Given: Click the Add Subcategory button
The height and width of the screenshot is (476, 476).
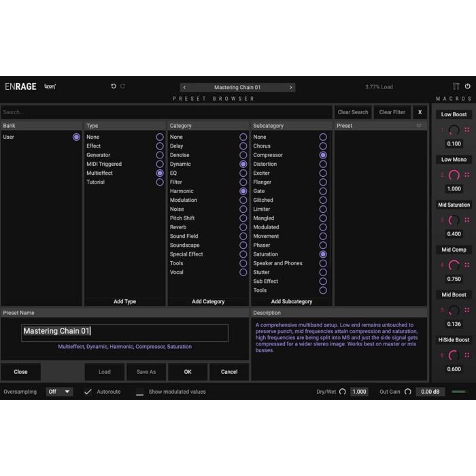Looking at the screenshot, I should [x=292, y=301].
